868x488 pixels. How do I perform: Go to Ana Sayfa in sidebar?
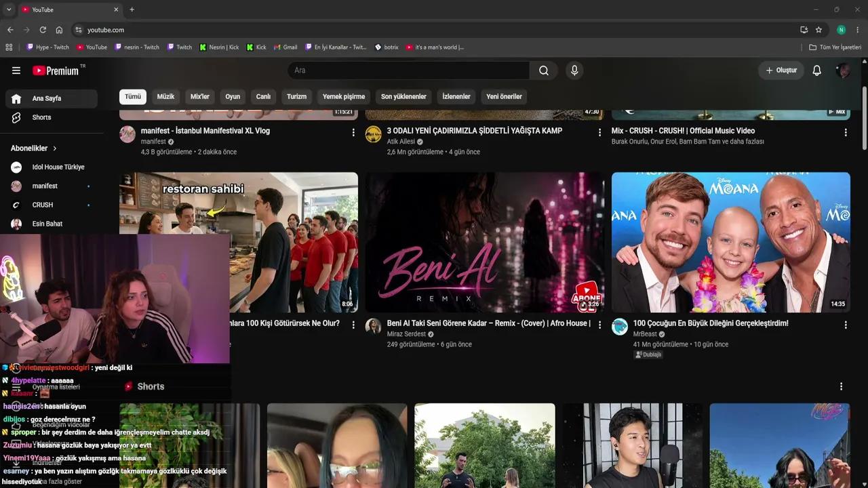pyautogui.click(x=52, y=98)
